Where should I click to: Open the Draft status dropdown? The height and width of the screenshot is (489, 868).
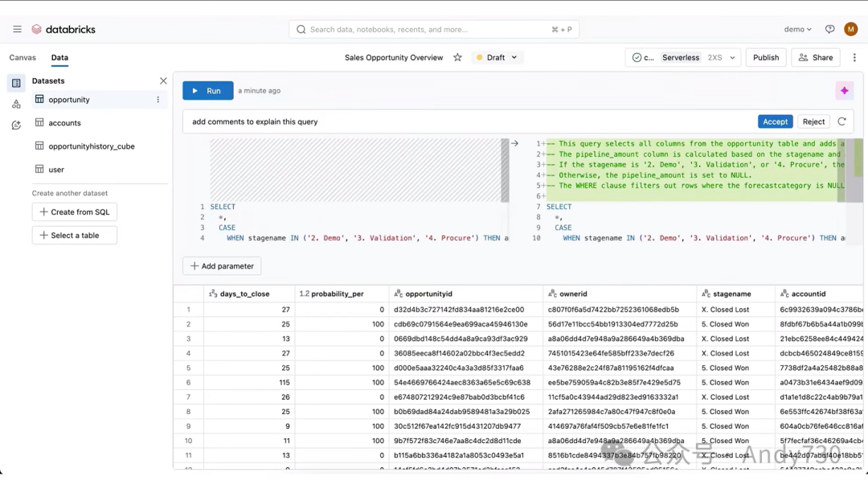497,58
